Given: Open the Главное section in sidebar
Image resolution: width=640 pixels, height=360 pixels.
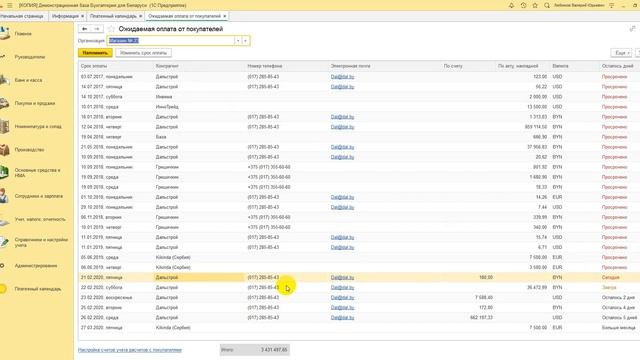Looking at the screenshot, I should 23,34.
